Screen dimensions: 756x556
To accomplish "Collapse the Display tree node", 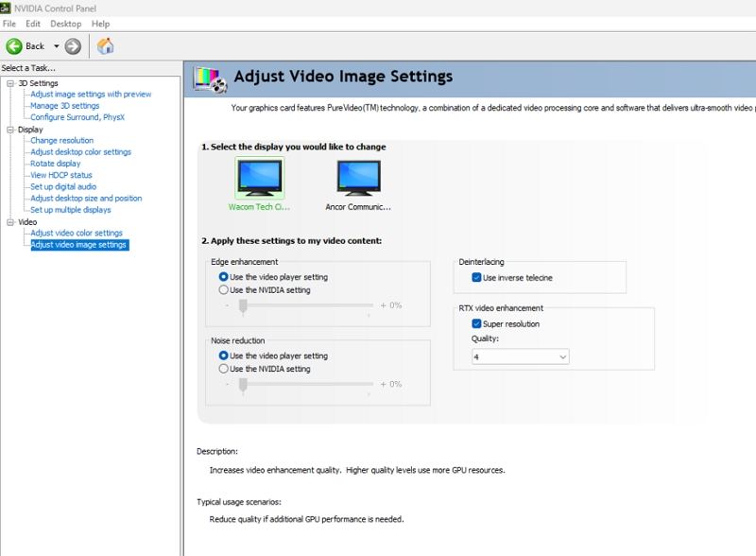I will (10, 130).
